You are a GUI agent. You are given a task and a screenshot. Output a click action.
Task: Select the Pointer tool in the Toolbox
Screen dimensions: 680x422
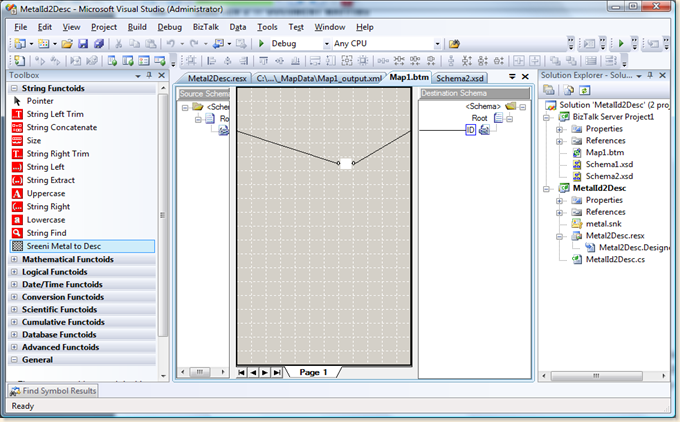(40, 101)
